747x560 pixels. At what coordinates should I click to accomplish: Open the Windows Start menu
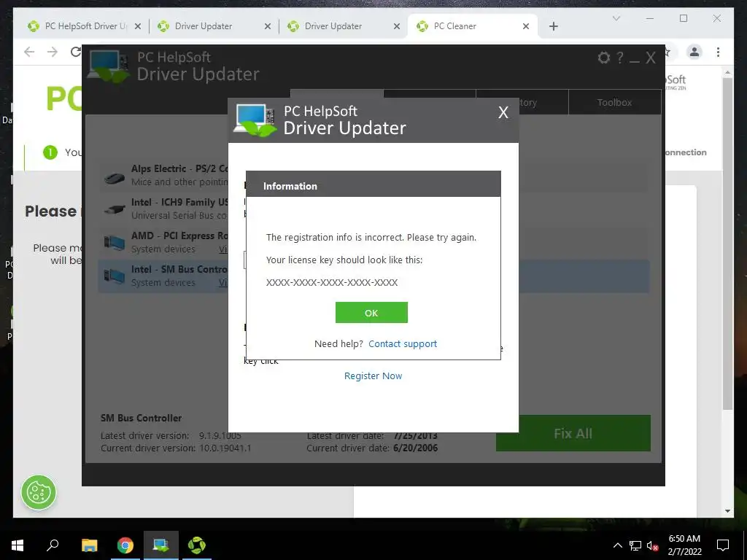click(18, 545)
